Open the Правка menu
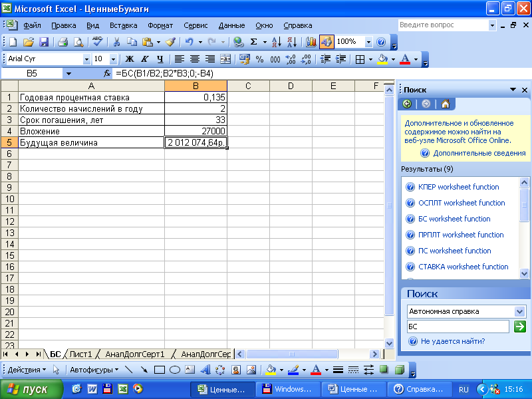Viewport: 532px width, 399px height. point(64,25)
